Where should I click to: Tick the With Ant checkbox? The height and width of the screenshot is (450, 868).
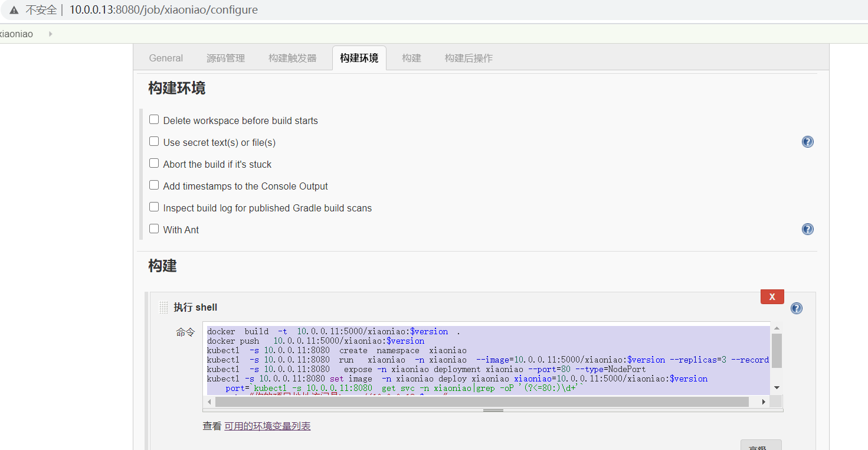coord(154,229)
